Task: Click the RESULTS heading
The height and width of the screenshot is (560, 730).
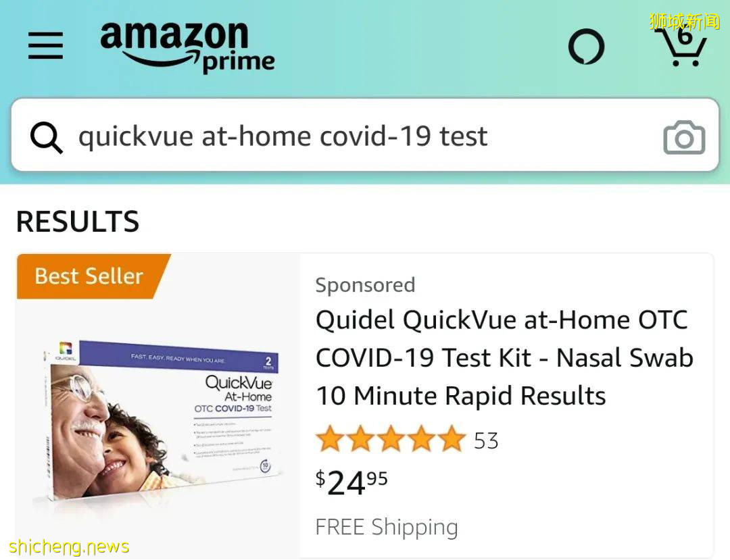Action: (x=78, y=222)
